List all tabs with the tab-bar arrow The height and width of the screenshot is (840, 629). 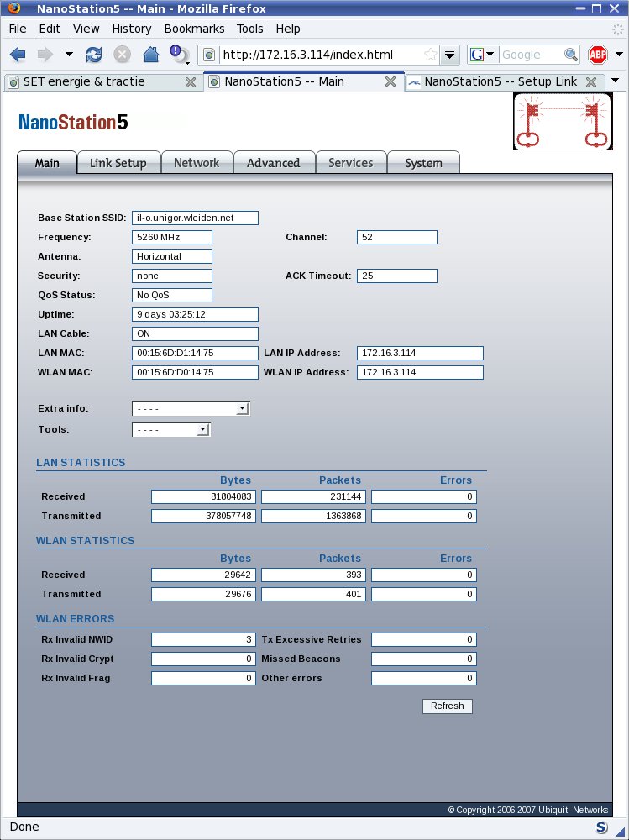pyautogui.click(x=616, y=81)
